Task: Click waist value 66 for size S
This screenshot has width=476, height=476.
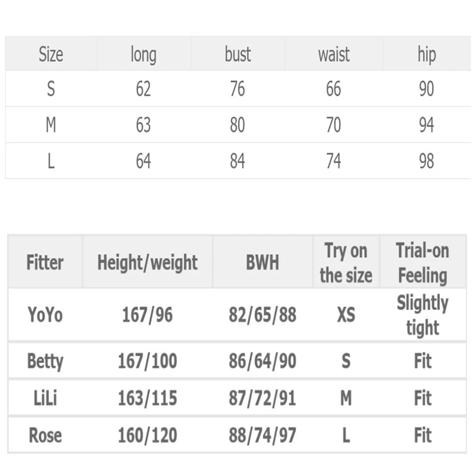Action: tap(334, 89)
